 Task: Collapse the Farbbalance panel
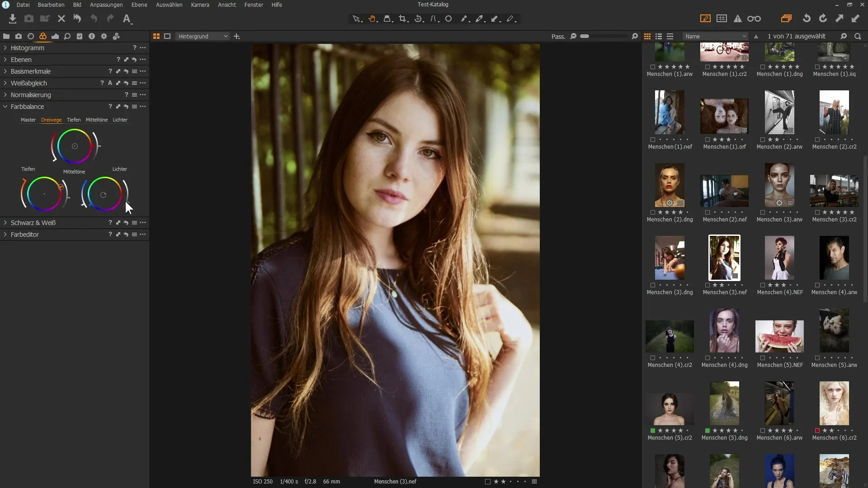(x=5, y=107)
